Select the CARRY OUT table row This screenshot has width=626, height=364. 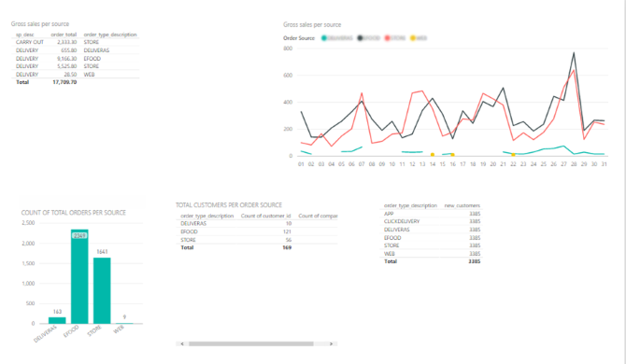coord(76,42)
